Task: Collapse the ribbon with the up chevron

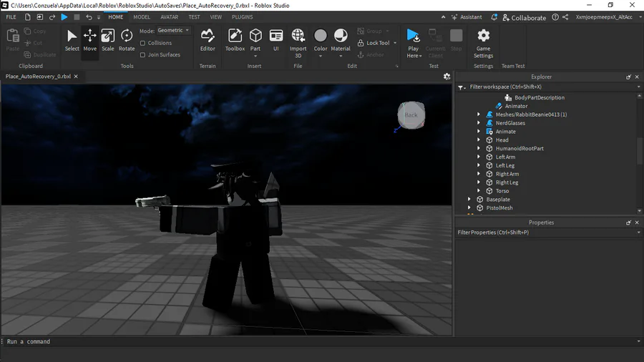Action: pyautogui.click(x=443, y=17)
